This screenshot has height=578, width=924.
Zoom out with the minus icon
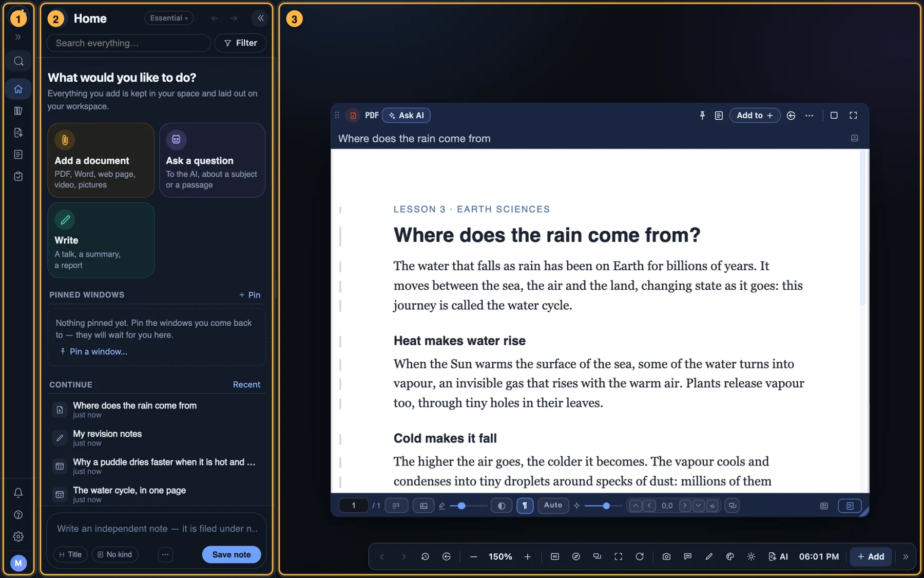coord(474,556)
